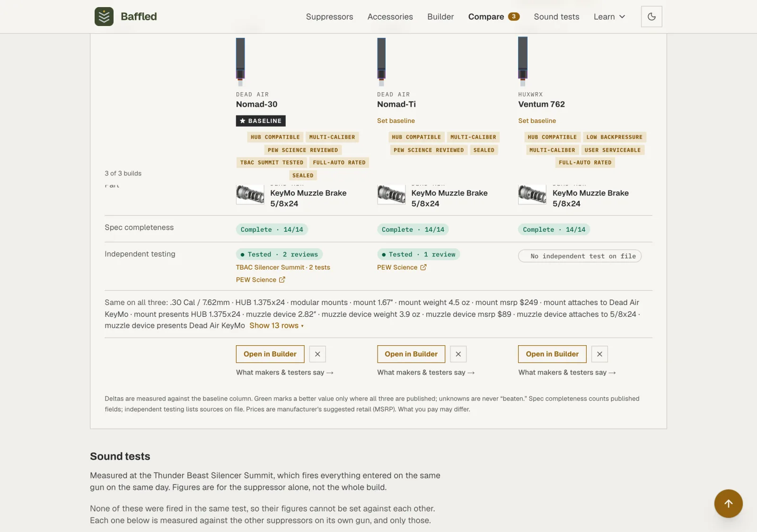This screenshot has height=532, width=757.
Task: Click Complete 14/14 badge under Ventum 762
Action: 554,229
